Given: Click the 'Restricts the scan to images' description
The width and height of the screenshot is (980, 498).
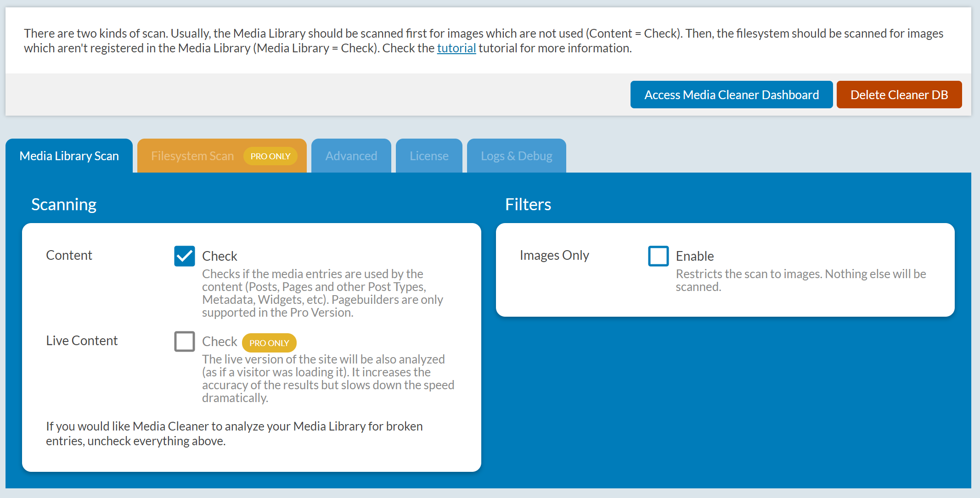Looking at the screenshot, I should (x=801, y=280).
